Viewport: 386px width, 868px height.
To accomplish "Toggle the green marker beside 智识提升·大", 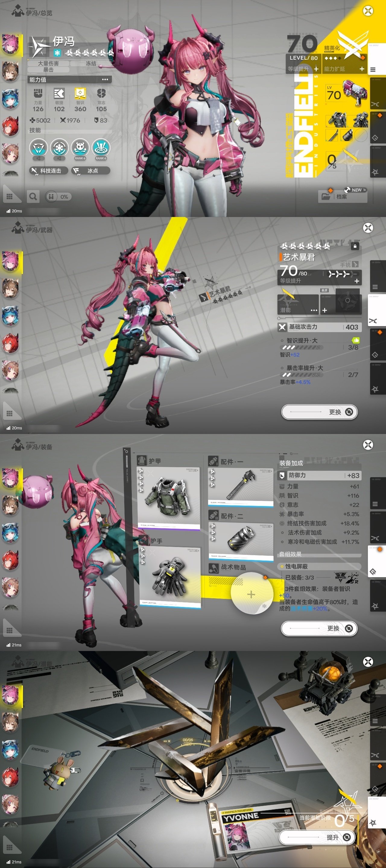I will click(x=355, y=340).
